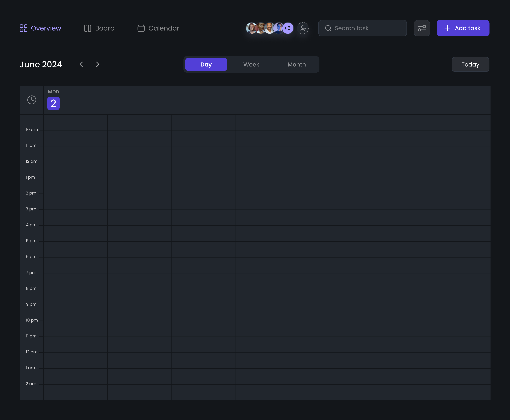
Task: Click the June 2024 heading
Action: click(41, 64)
